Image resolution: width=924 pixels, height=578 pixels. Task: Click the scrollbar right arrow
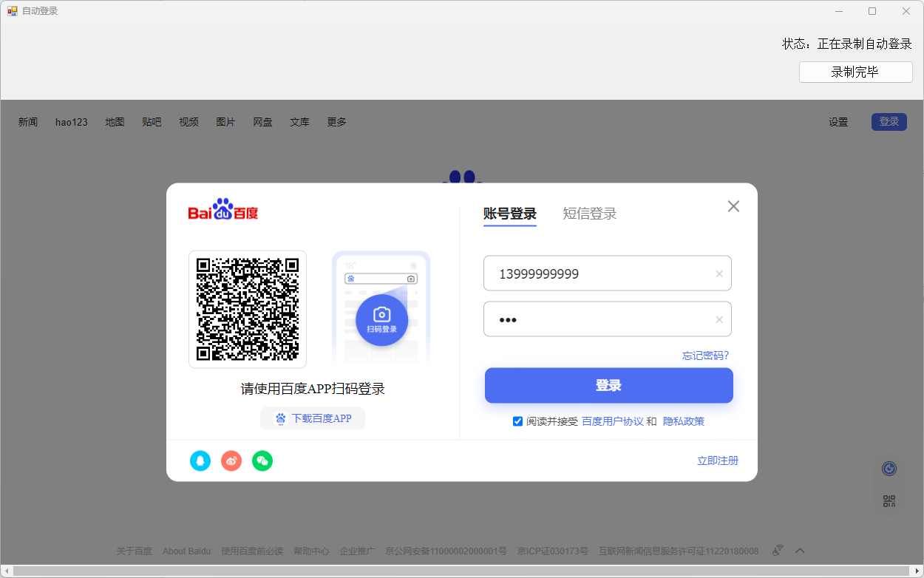(x=917, y=571)
